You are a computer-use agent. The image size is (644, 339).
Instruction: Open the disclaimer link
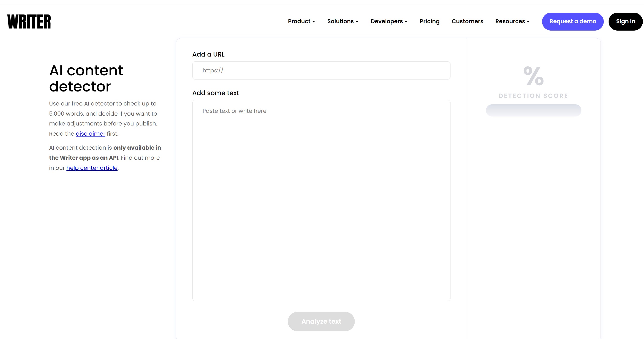[x=90, y=134]
